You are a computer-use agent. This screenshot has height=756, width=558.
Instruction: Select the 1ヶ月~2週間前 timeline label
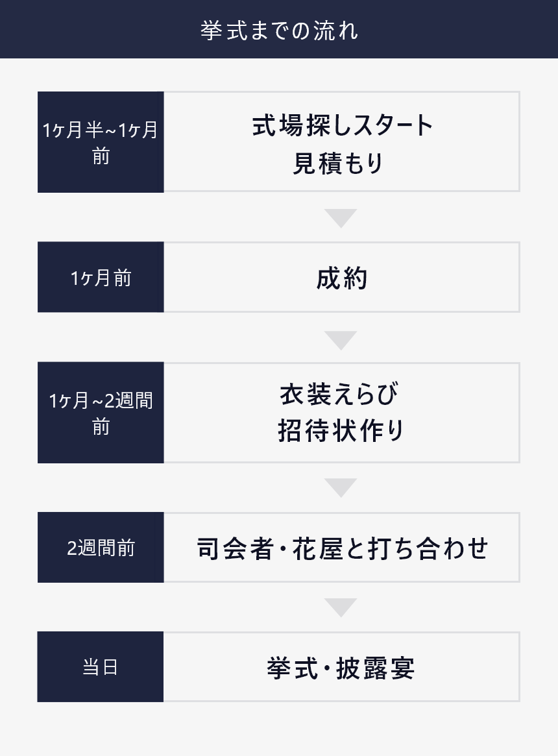[101, 413]
